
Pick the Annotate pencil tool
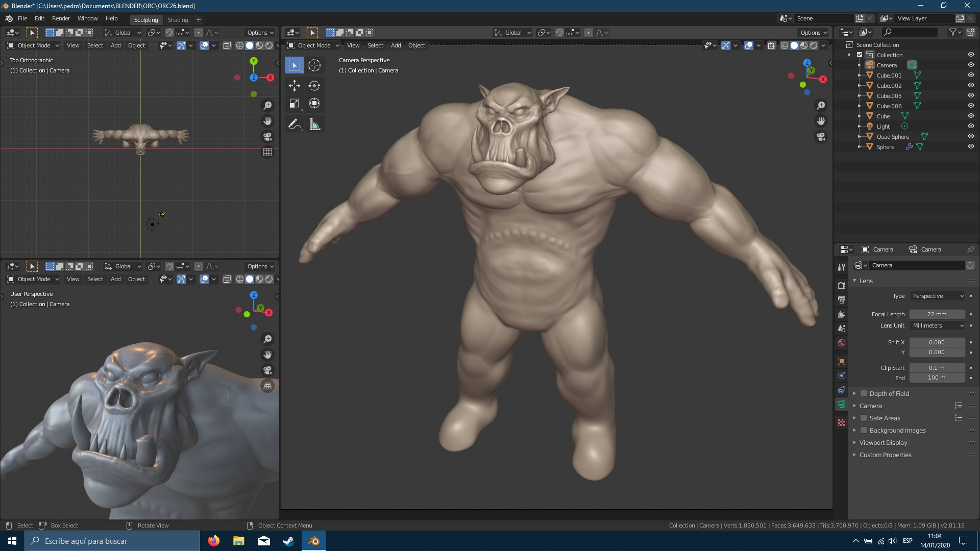(x=295, y=124)
